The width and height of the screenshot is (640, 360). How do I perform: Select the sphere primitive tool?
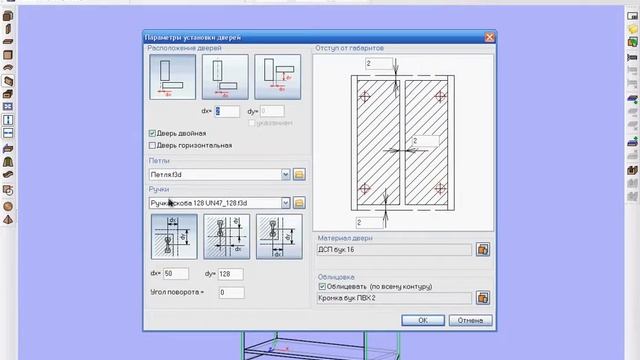[8, 206]
